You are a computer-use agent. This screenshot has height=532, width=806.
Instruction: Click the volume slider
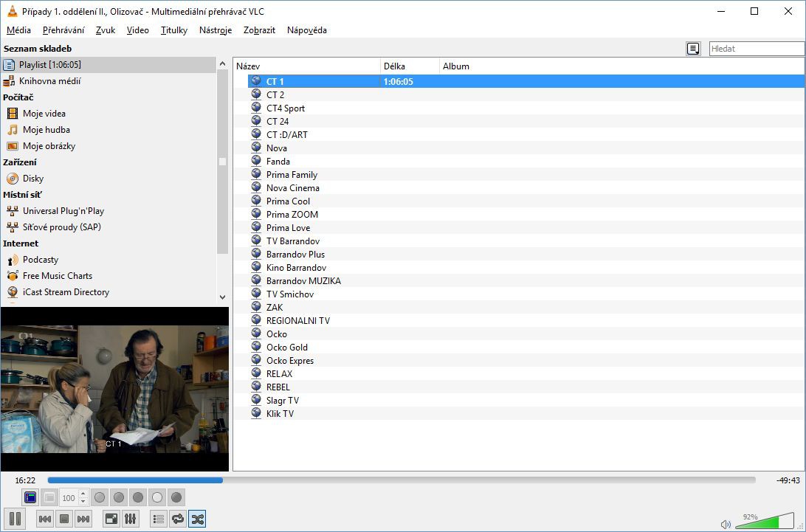[x=764, y=520]
